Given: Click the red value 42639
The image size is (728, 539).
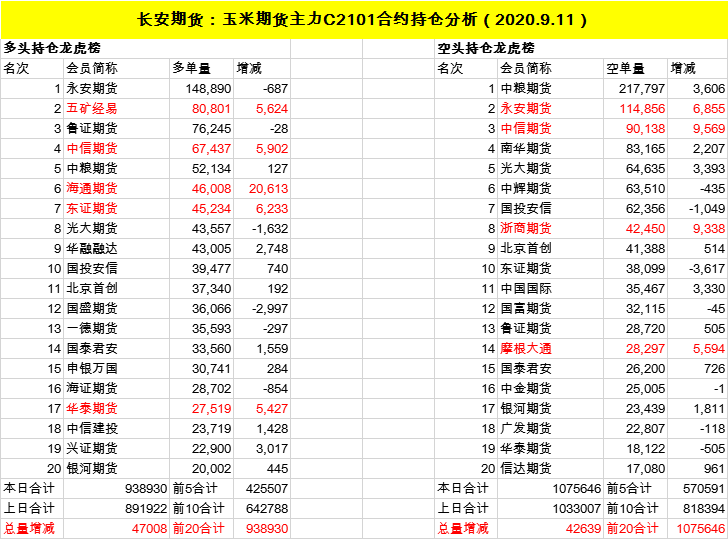Looking at the screenshot, I should click(x=551, y=528).
